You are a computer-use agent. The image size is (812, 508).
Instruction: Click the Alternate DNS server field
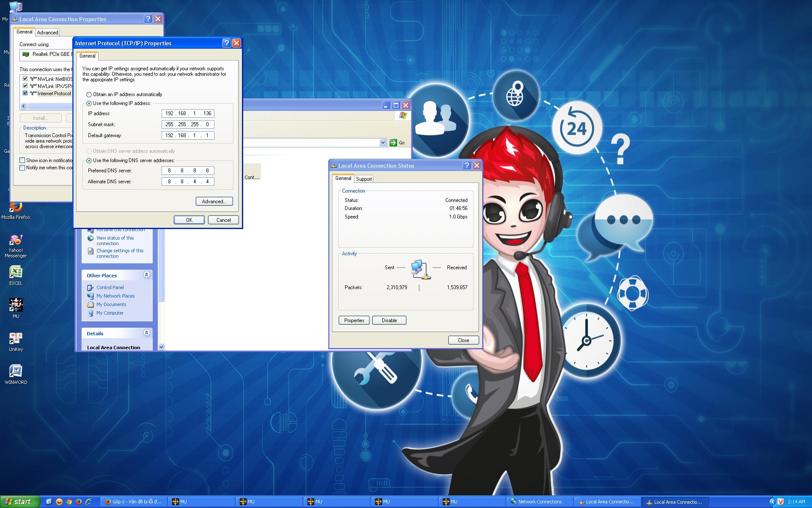pyautogui.click(x=188, y=182)
